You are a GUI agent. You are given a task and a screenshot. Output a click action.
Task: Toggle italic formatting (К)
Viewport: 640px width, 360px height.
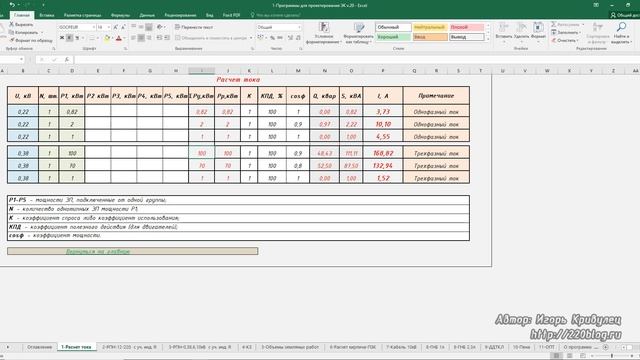pos(69,38)
